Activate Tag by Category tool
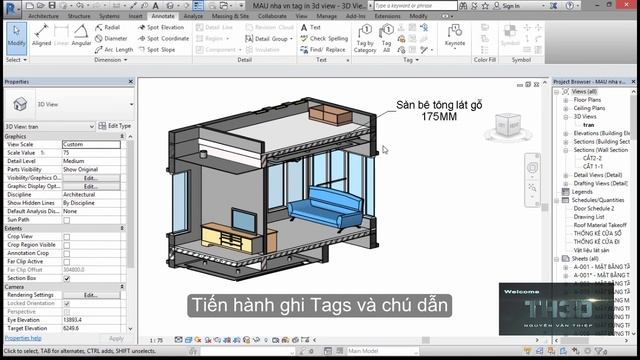 coord(365,38)
